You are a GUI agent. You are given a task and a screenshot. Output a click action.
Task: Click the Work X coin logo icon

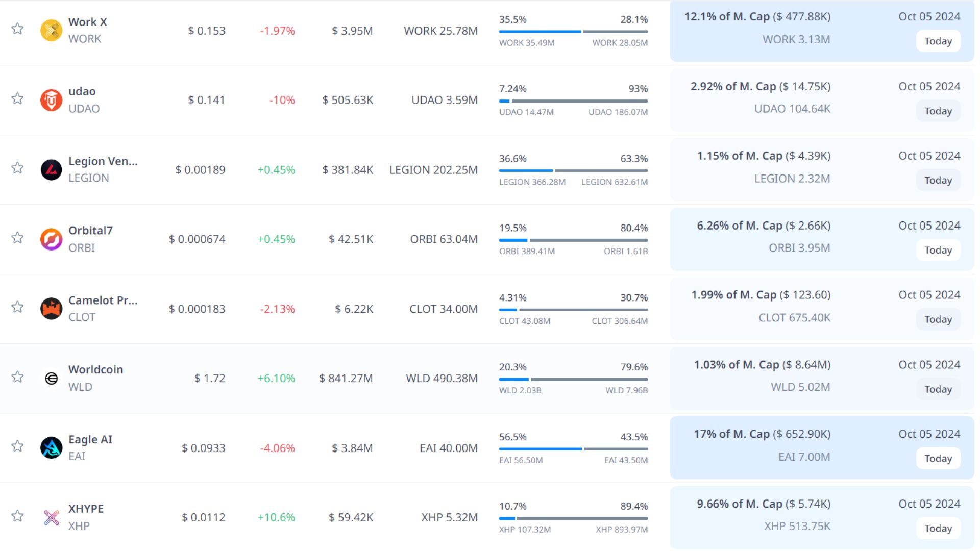click(x=51, y=31)
